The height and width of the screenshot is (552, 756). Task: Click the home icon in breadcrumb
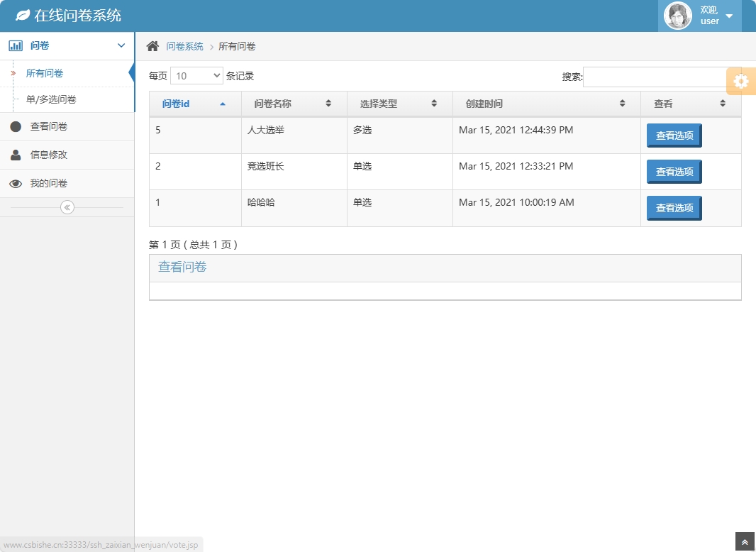tap(152, 46)
